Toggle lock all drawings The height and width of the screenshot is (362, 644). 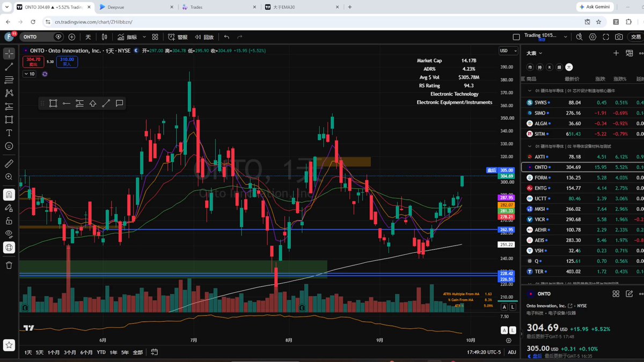(9, 220)
